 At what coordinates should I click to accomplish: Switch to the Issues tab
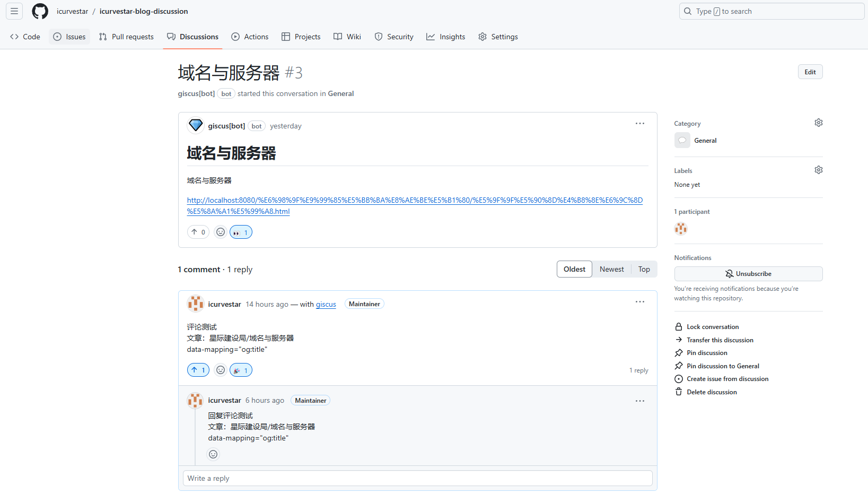(69, 37)
